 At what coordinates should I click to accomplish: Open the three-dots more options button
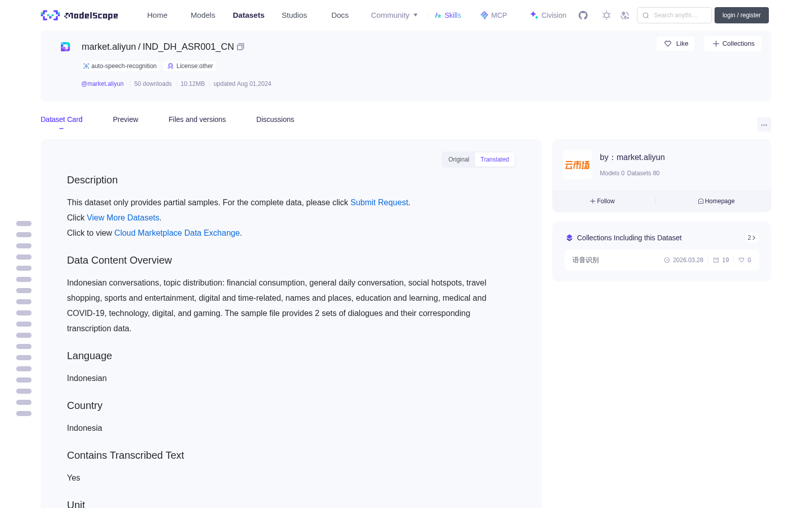[x=764, y=125]
